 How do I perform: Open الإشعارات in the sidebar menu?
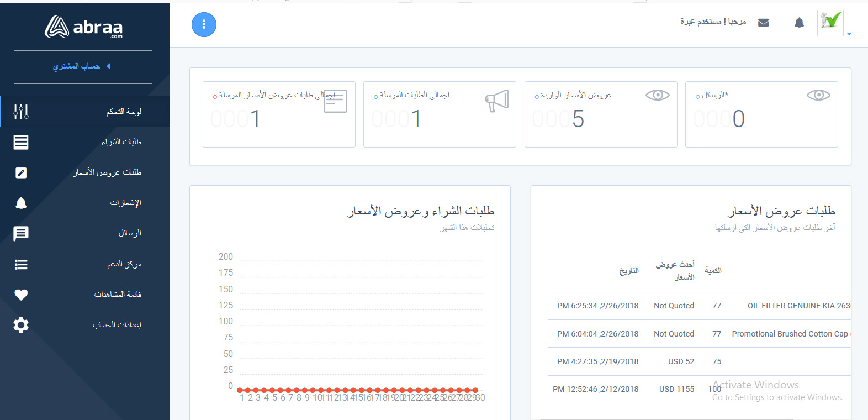coord(125,203)
